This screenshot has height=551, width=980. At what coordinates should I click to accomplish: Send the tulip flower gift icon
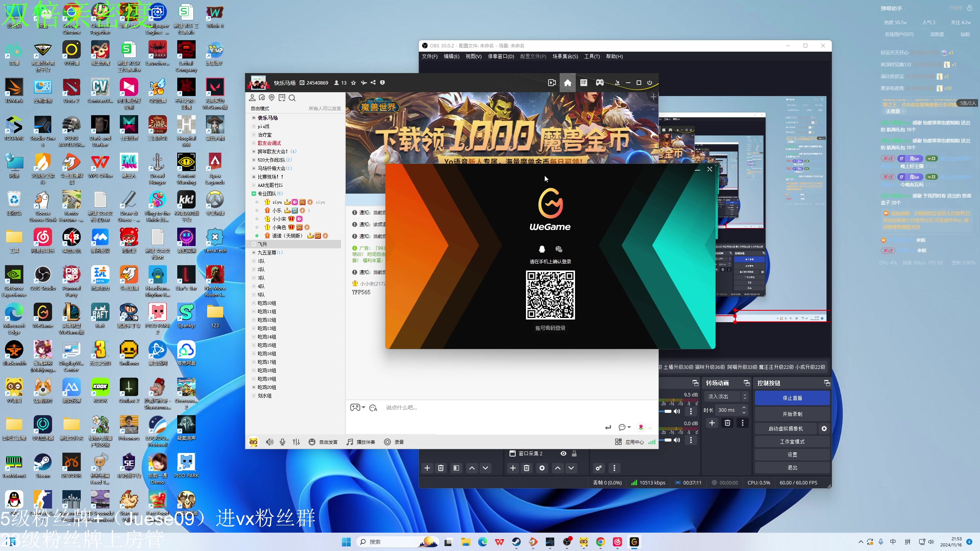click(x=641, y=427)
